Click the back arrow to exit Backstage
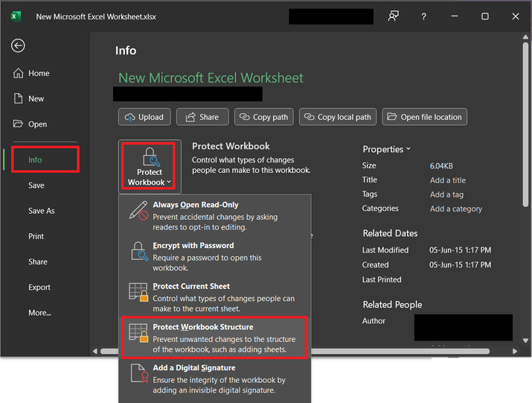 tap(18, 45)
